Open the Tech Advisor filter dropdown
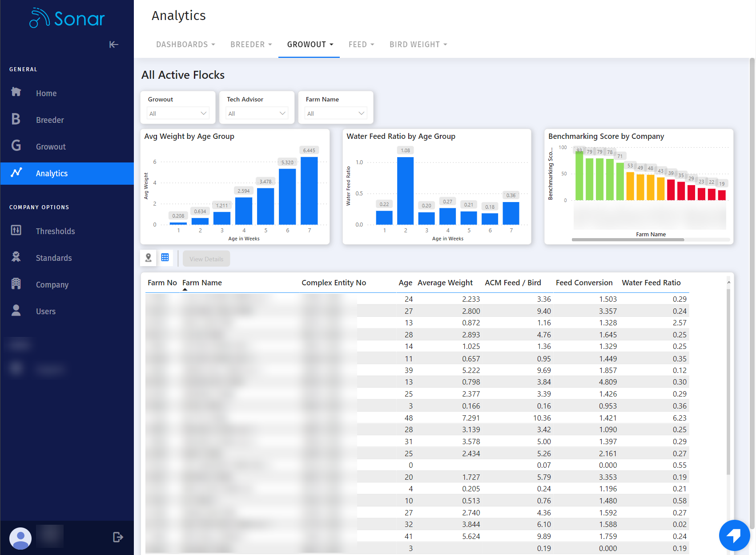 click(x=257, y=113)
